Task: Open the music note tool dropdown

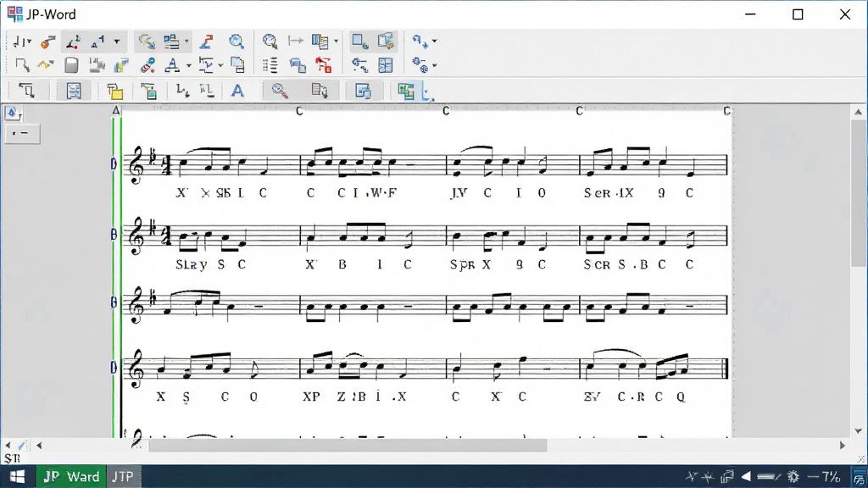Action: (30, 42)
